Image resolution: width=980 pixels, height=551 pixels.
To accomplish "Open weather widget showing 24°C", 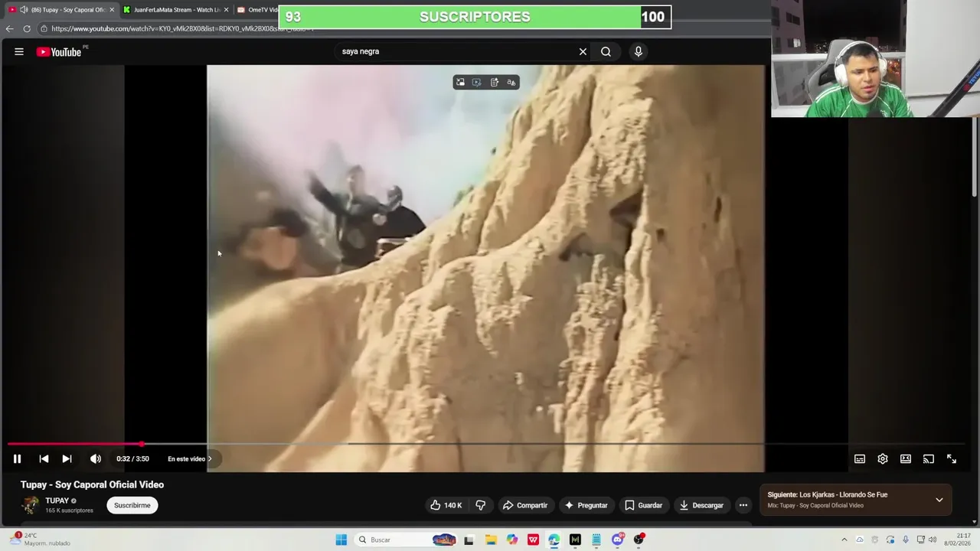I will (x=40, y=540).
